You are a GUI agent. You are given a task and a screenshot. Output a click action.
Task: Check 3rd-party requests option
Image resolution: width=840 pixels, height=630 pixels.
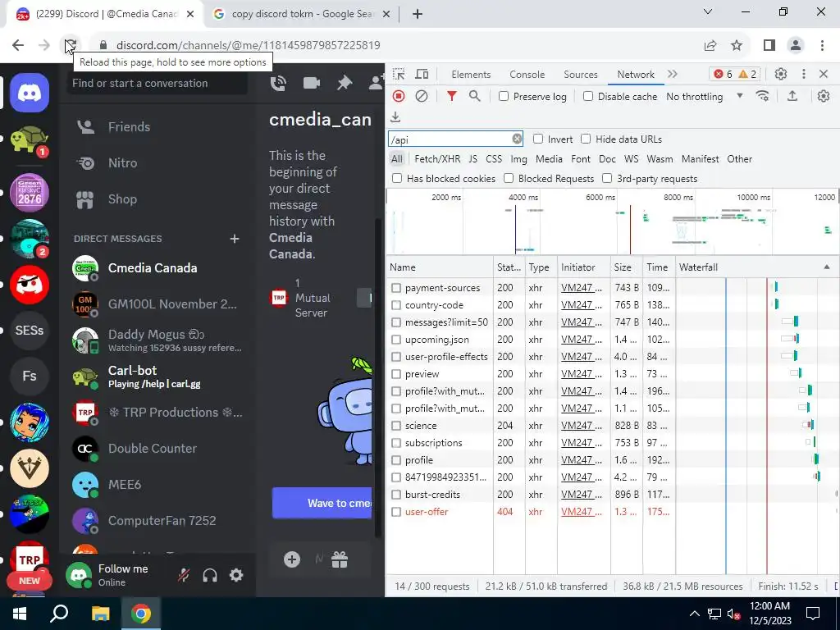(x=607, y=178)
